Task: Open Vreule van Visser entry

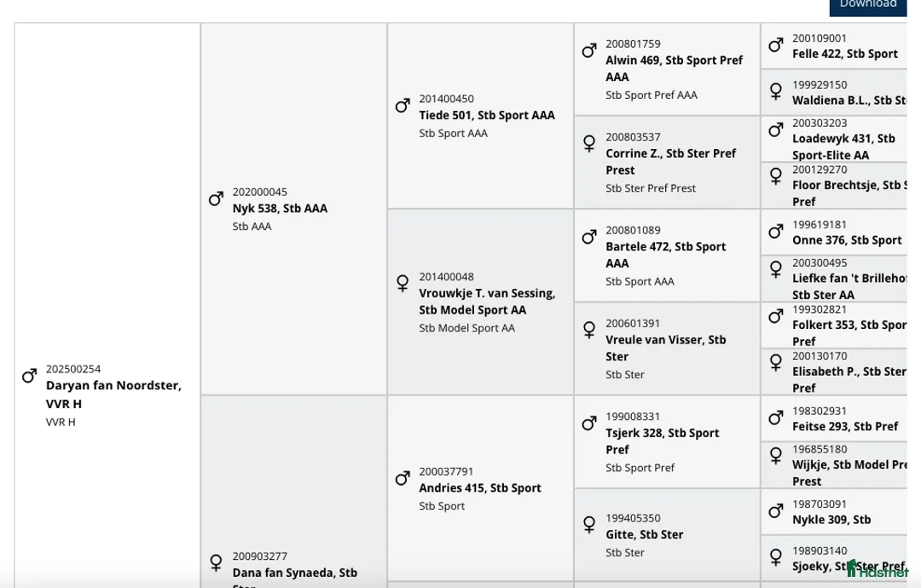Action: 665,348
